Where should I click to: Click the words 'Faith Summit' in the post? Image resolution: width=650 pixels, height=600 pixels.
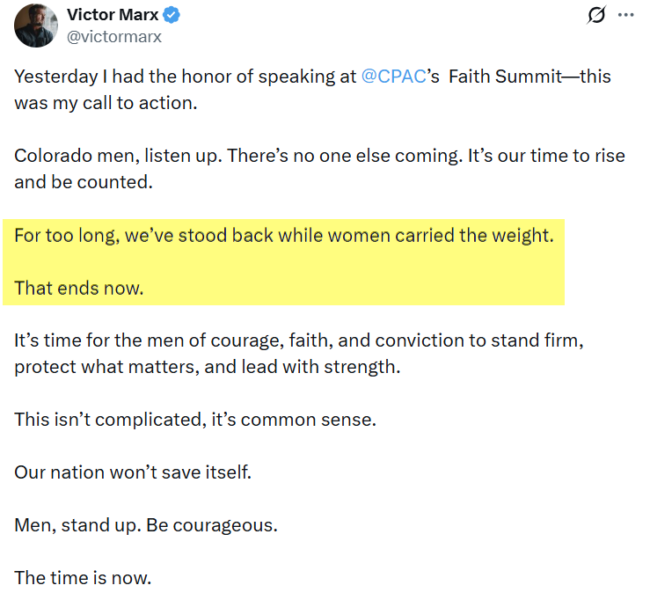point(500,76)
